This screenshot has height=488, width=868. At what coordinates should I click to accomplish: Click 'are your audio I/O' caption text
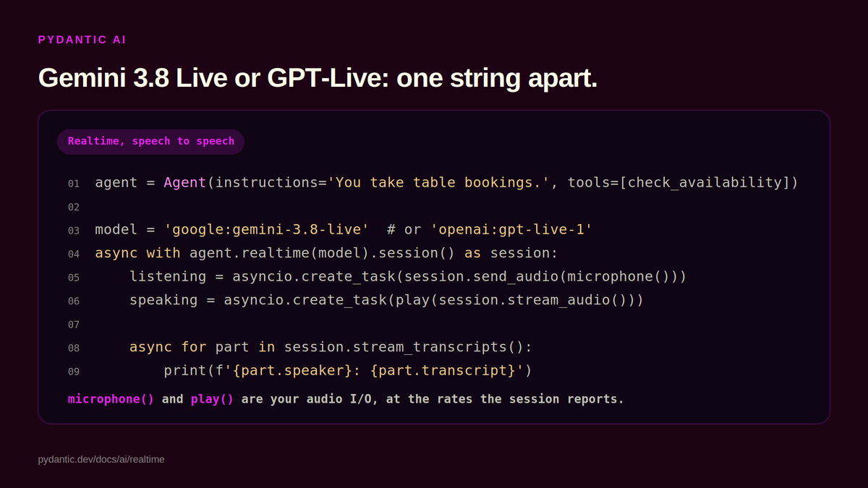310,399
